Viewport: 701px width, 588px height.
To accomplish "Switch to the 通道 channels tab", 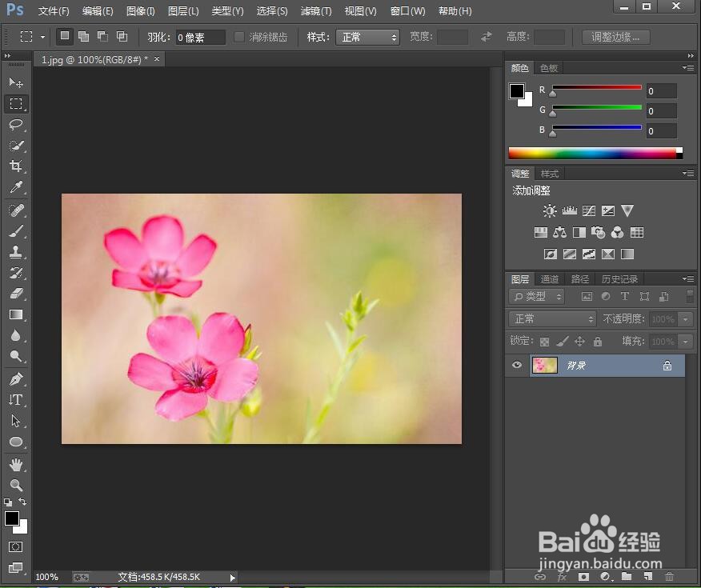I will 549,279.
